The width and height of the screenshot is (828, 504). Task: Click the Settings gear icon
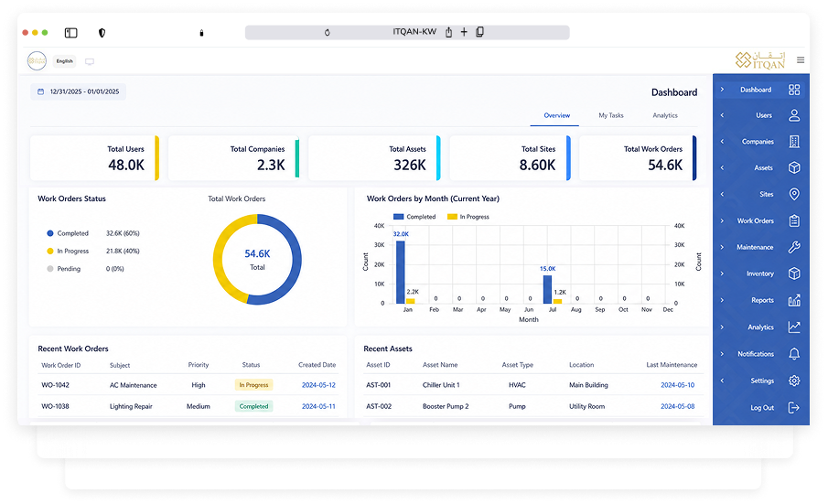click(x=793, y=381)
